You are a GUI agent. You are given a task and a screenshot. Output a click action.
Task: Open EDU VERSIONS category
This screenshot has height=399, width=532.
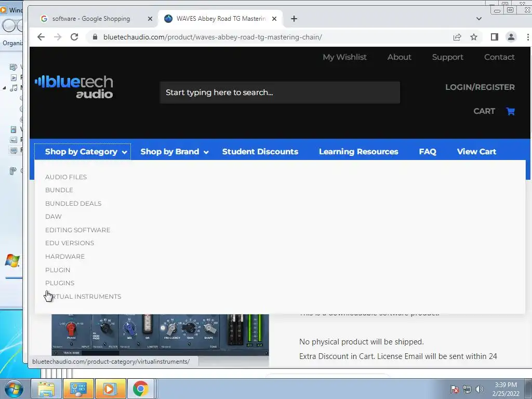pos(70,243)
